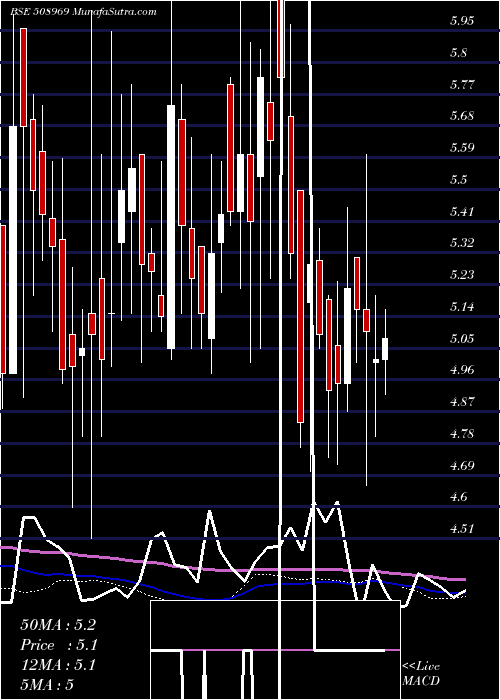The image size is (500, 700).
Task: Click the <<Live MACD label
Action: [421, 673]
